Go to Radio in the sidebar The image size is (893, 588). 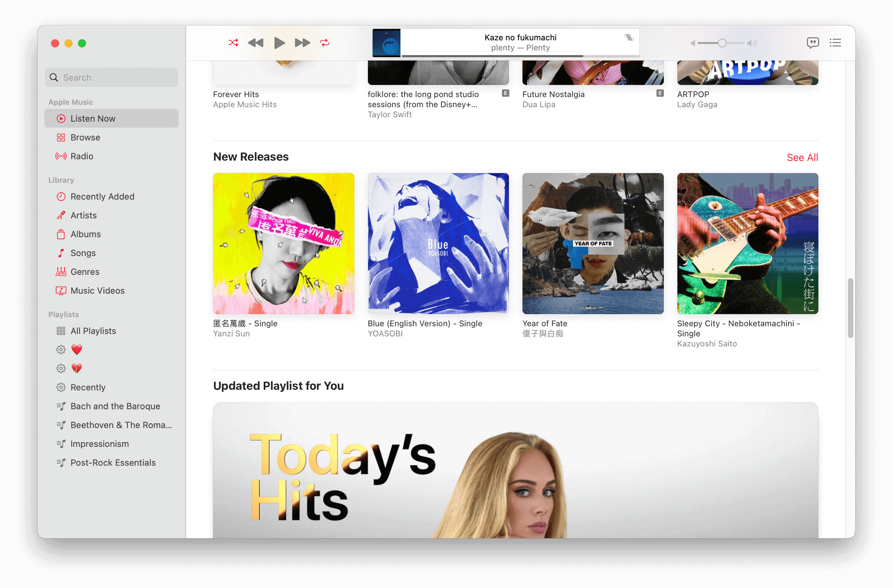coord(82,156)
